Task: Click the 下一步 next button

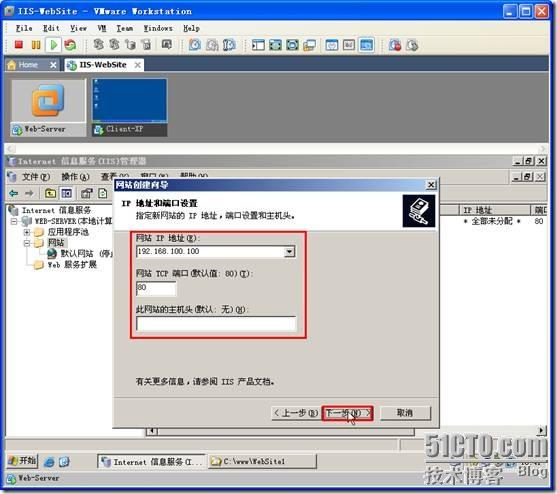Action: (347, 413)
